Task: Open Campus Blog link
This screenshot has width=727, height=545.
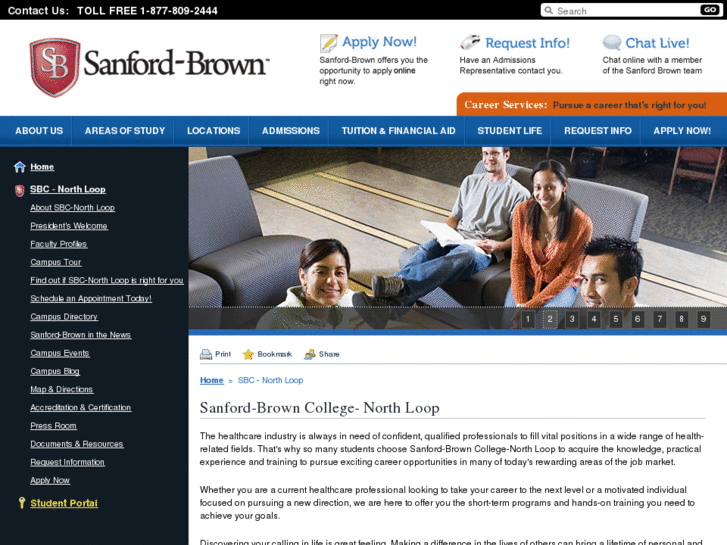Action: 55,371
